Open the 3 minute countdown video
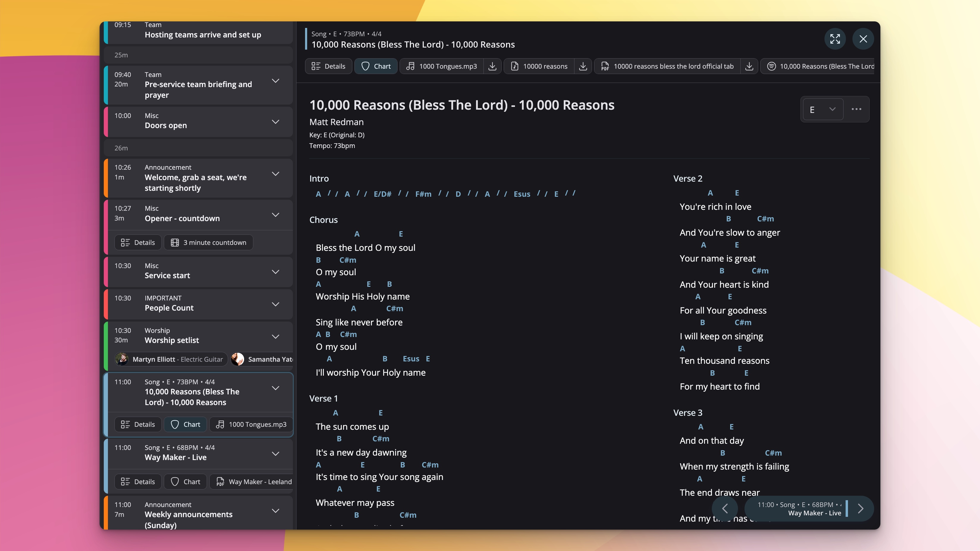This screenshot has width=980, height=551. (208, 242)
